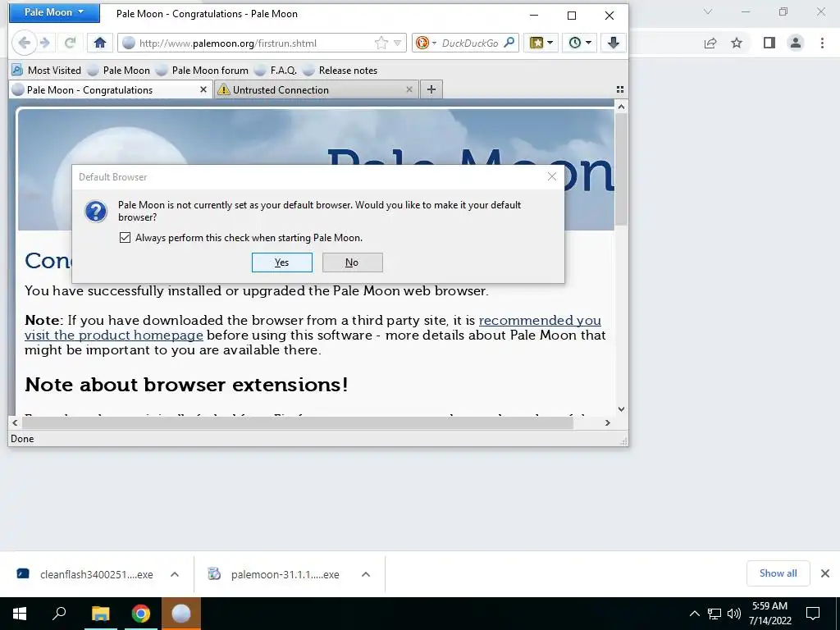Viewport: 840px width, 630px height.
Task: Open the history clock toolbar button
Action: tap(580, 43)
